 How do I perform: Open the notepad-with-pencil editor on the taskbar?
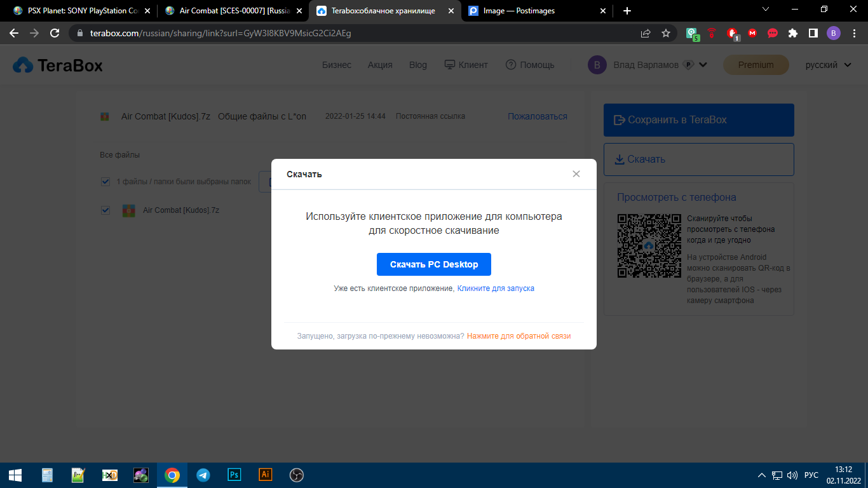(x=78, y=475)
